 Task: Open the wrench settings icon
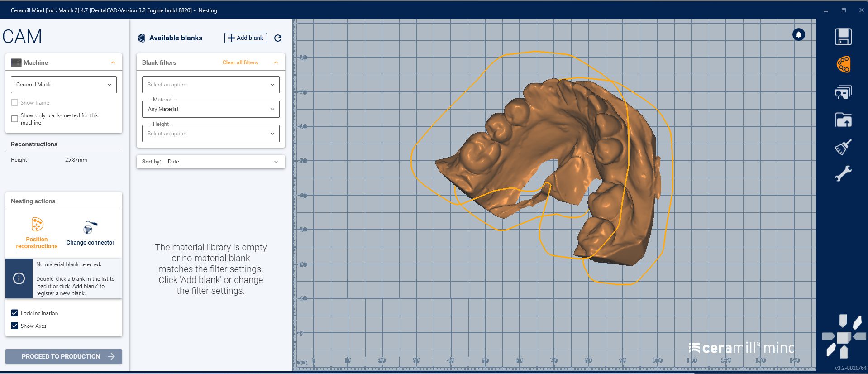click(x=843, y=173)
